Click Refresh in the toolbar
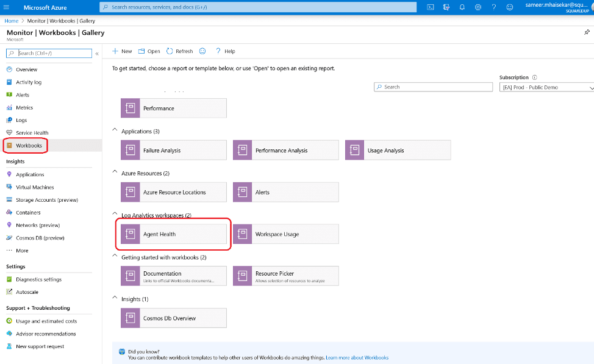Viewport: 594px width, 364px height. (x=179, y=51)
